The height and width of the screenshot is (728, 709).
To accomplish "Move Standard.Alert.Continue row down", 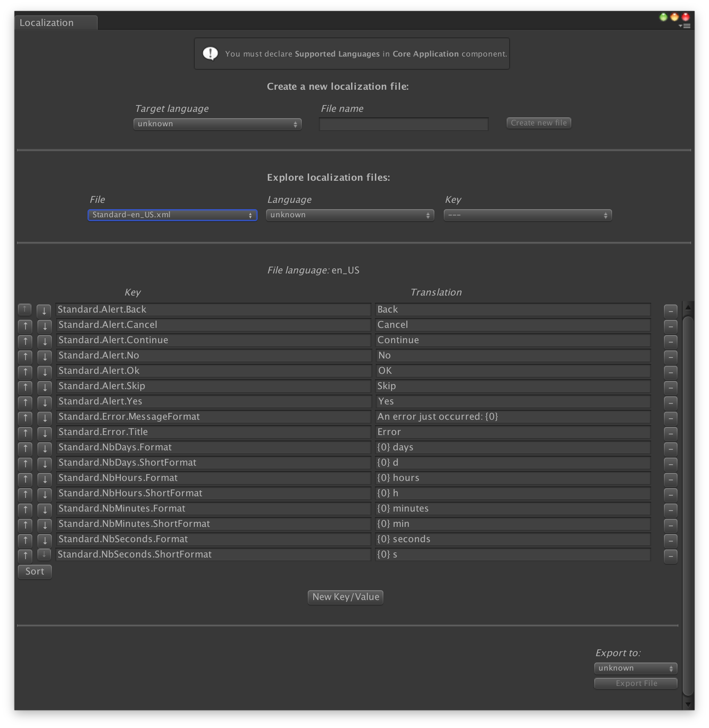I will [44, 341].
